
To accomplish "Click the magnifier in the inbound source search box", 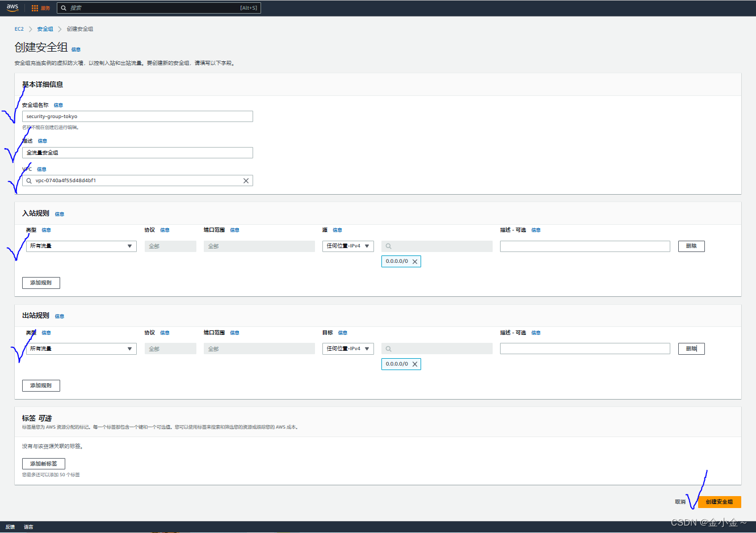I will pos(388,246).
